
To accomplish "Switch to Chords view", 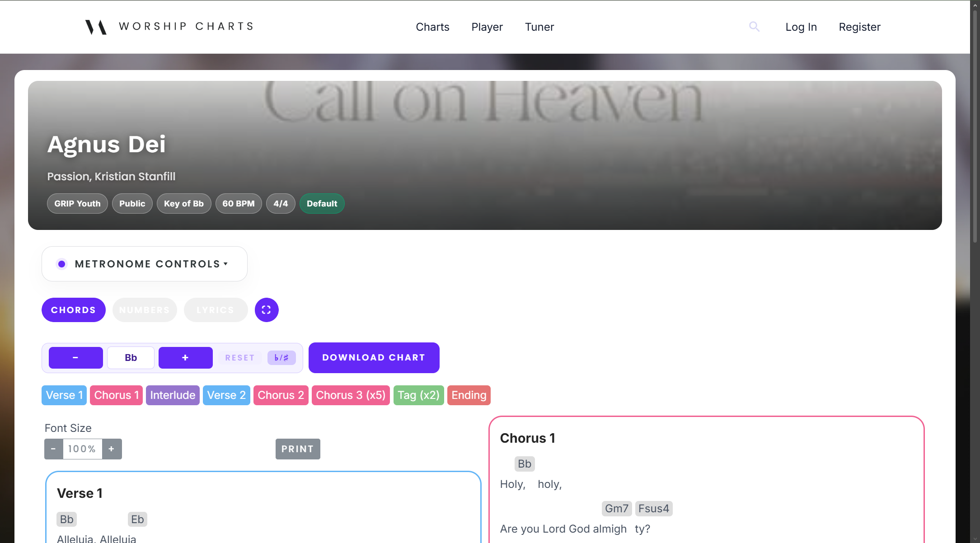I will (x=74, y=310).
